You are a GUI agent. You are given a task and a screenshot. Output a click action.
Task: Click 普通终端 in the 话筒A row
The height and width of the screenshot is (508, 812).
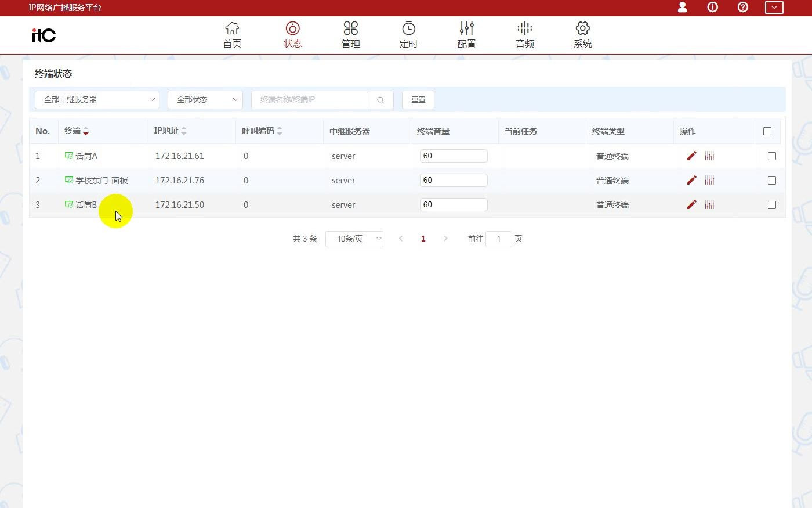[x=612, y=156]
